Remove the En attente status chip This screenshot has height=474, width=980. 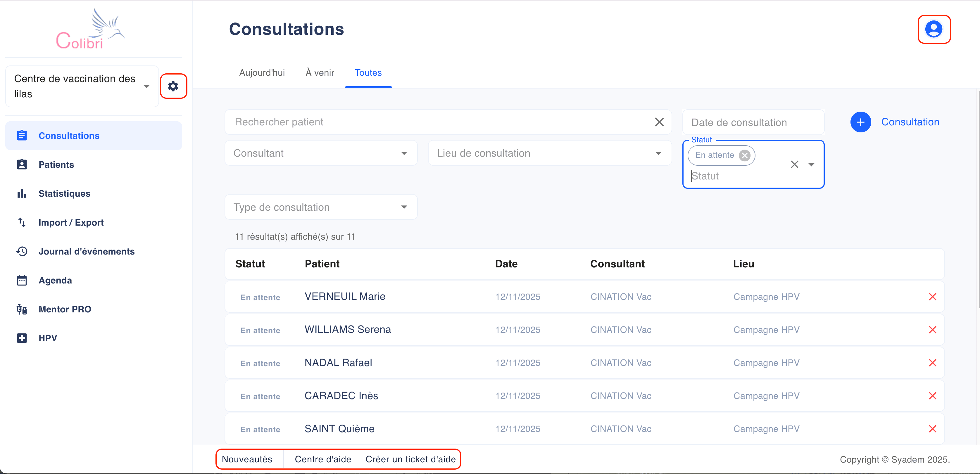745,155
